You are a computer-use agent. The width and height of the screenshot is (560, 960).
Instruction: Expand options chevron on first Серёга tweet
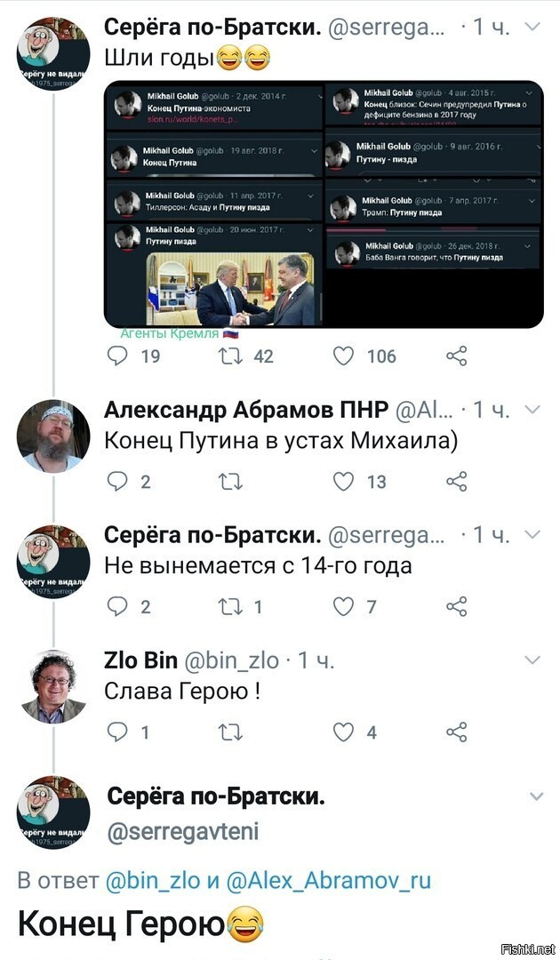tap(533, 27)
